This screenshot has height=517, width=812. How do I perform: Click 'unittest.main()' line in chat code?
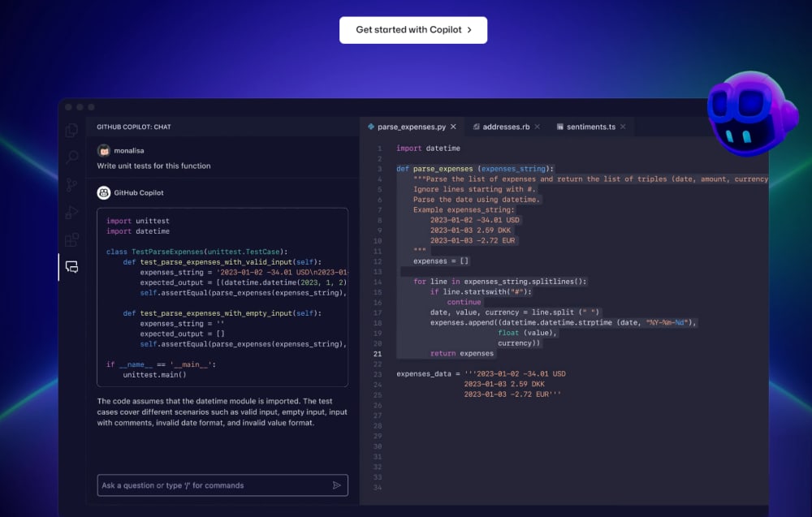pyautogui.click(x=154, y=375)
